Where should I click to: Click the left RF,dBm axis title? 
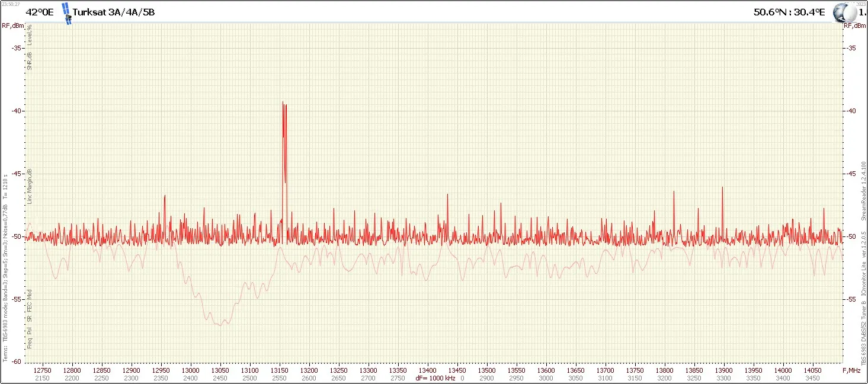[12, 25]
